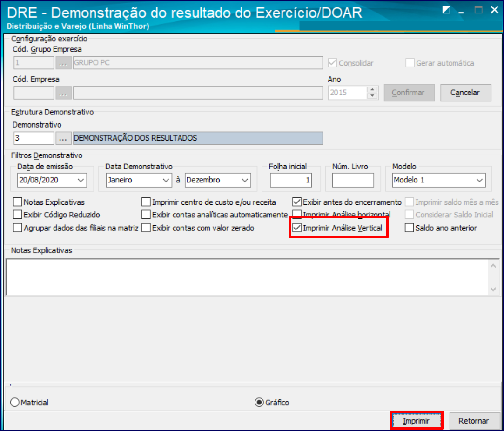Toggle Considerar Saldo Inicial checkbox
The width and height of the screenshot is (504, 431).
click(x=410, y=215)
